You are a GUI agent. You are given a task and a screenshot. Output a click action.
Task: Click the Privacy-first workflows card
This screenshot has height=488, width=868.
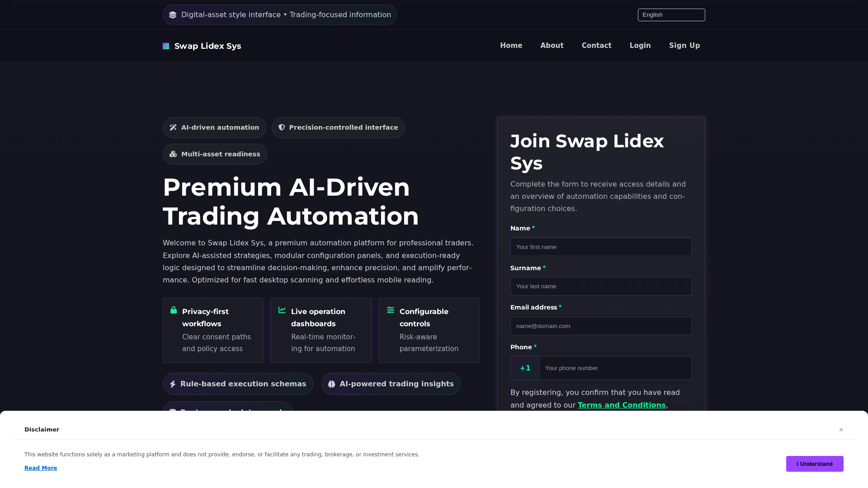point(212,330)
